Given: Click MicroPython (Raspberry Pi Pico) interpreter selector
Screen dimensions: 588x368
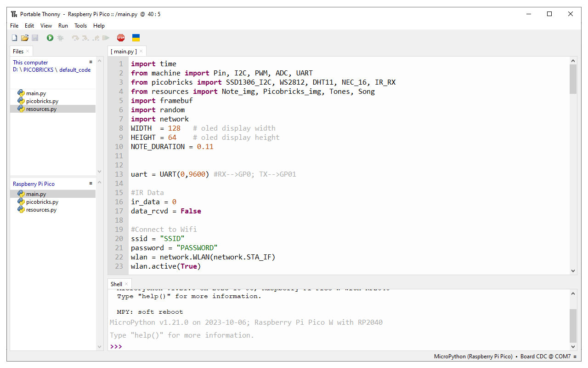Looking at the screenshot, I should point(473,356).
